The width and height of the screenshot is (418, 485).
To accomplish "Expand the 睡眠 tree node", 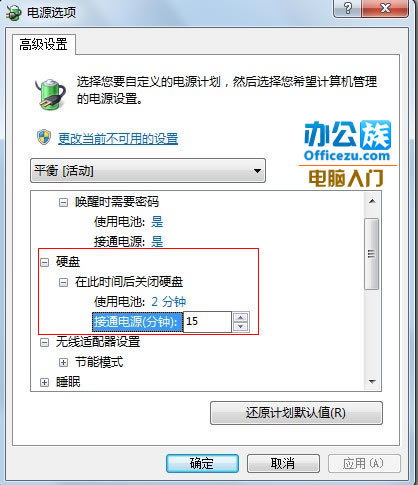I will (44, 382).
